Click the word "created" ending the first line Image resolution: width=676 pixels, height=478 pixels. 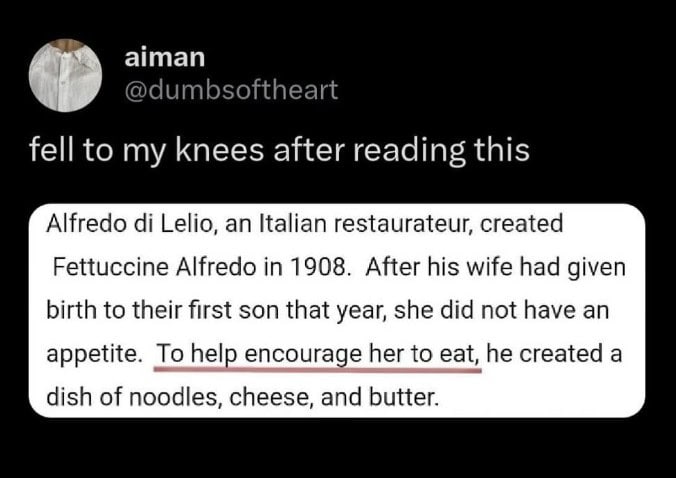click(521, 224)
